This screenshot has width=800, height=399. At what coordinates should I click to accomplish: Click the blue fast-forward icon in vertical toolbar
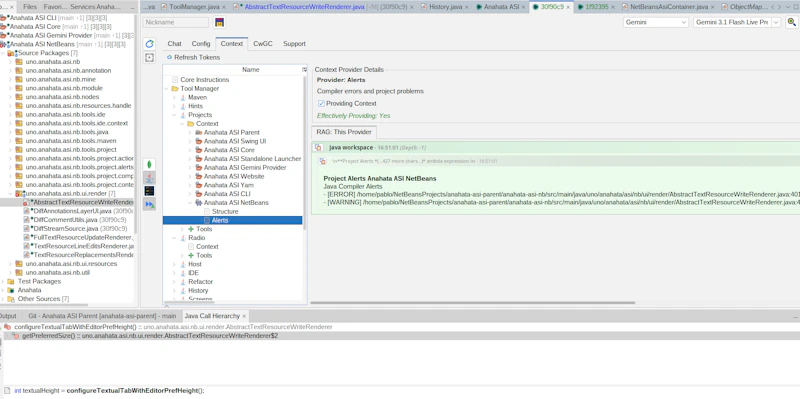(149, 204)
